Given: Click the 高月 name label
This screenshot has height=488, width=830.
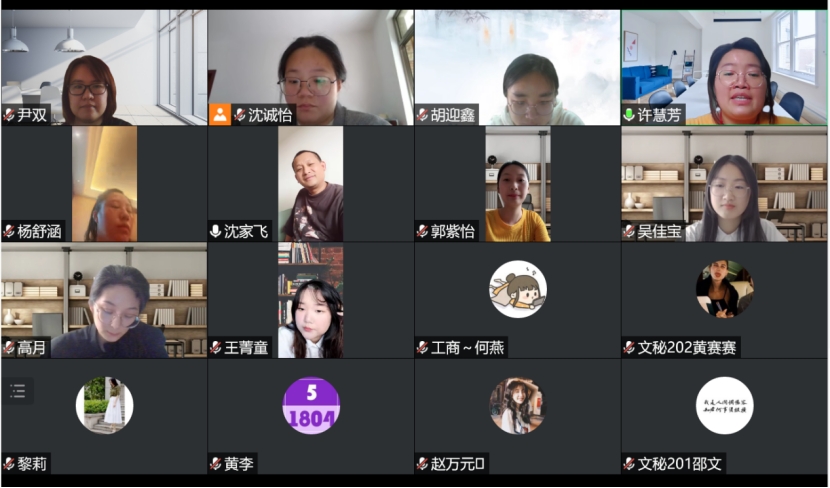Looking at the screenshot, I should [x=32, y=348].
